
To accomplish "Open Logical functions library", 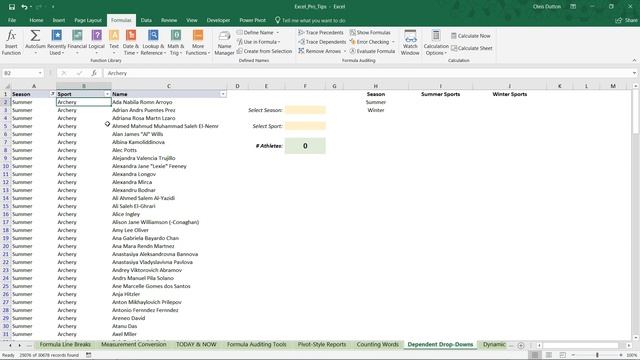I will (x=97, y=42).
